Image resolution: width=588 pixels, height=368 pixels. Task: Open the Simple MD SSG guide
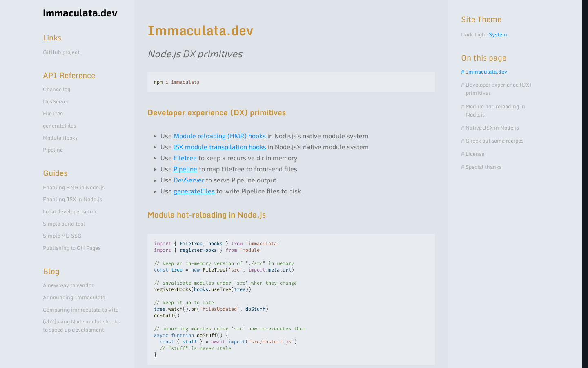click(62, 236)
